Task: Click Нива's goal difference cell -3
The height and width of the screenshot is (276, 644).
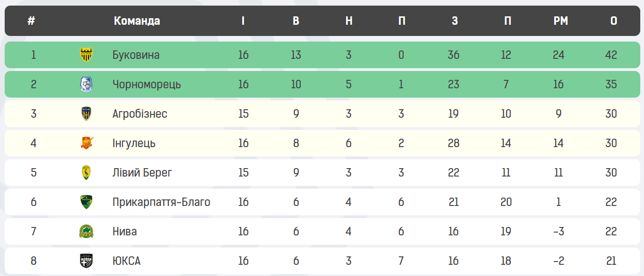Action: [x=558, y=232]
